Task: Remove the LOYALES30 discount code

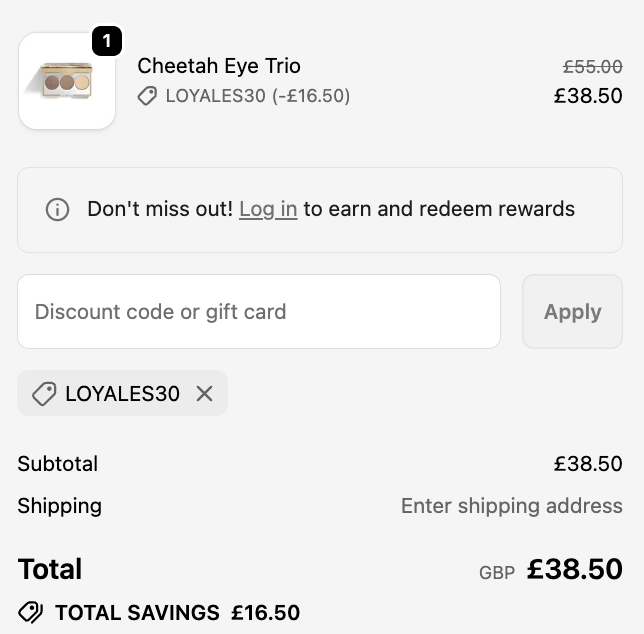Action: coord(205,394)
